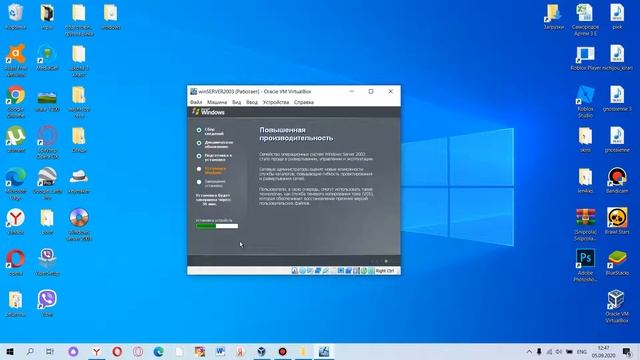The image size is (640, 360).
Task: Select the Excel file Самородов Артём 3 Е
Action: click(x=585, y=20)
